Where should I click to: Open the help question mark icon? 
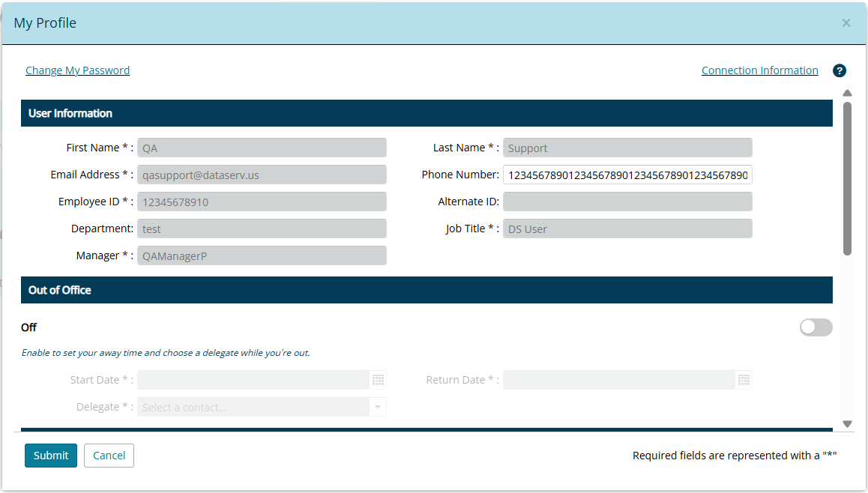[840, 71]
